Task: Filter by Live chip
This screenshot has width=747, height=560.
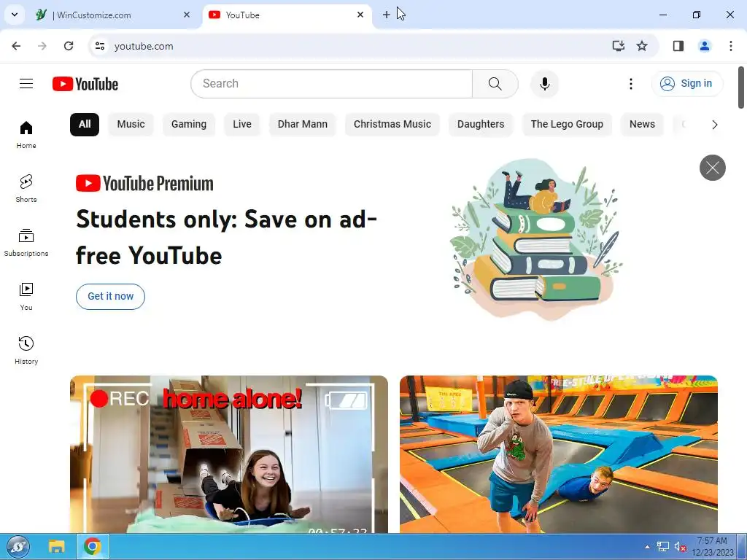Action: coord(242,124)
